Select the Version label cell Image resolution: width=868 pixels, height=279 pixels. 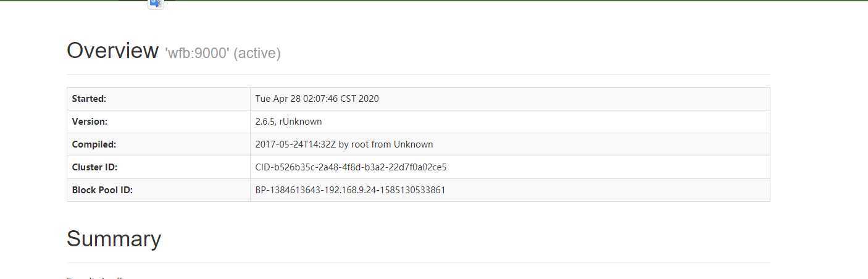[x=159, y=122]
